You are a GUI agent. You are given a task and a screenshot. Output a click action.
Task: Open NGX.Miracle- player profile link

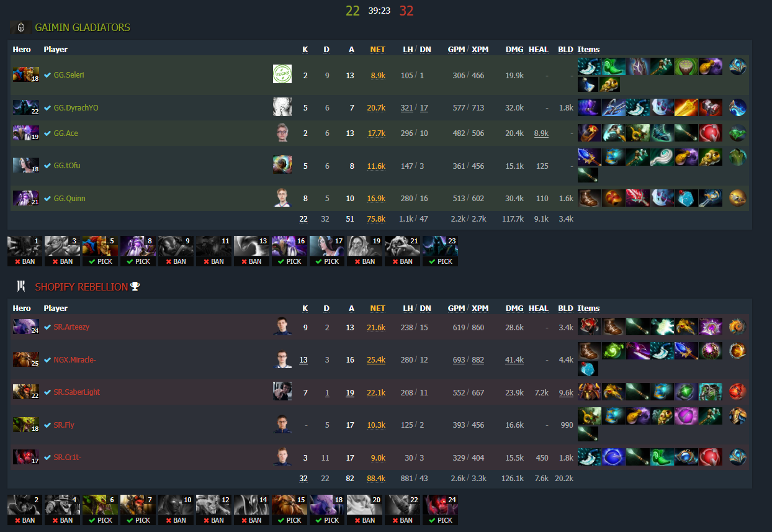(x=75, y=359)
